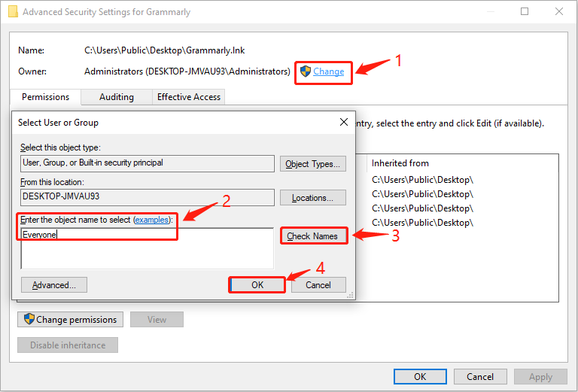Click the main window Cancel button

tap(480, 376)
